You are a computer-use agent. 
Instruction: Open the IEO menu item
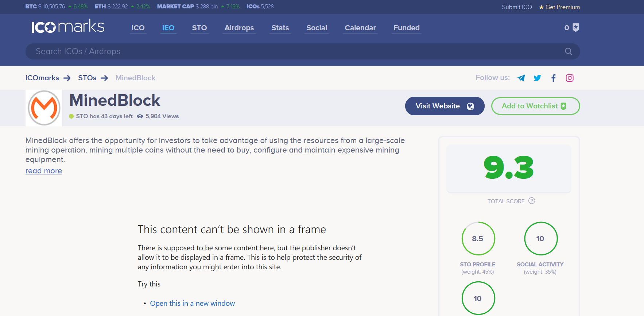(x=168, y=28)
